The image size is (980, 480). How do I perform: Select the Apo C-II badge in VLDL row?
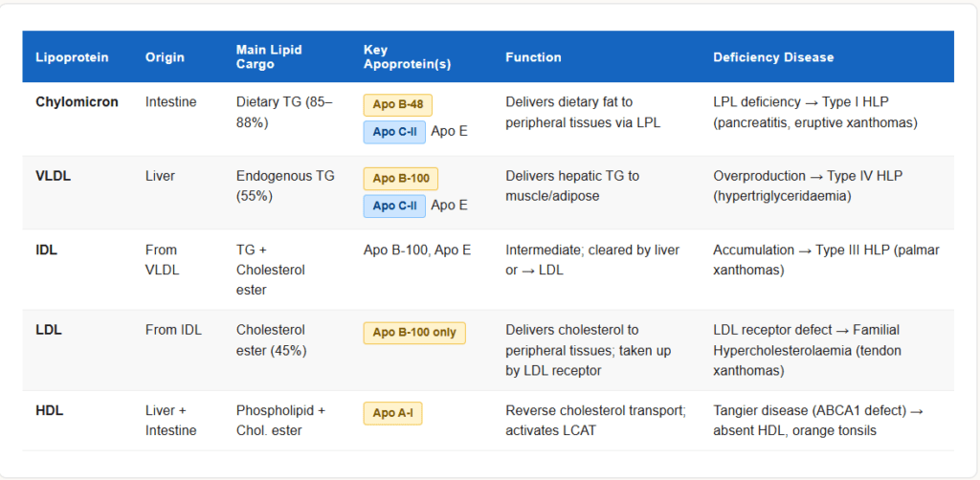[394, 206]
